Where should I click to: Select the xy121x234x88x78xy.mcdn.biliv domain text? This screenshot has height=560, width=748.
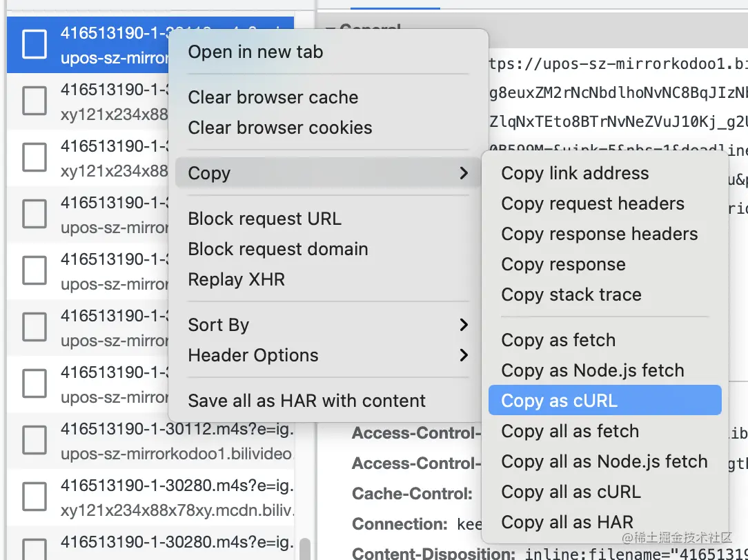click(x=177, y=510)
